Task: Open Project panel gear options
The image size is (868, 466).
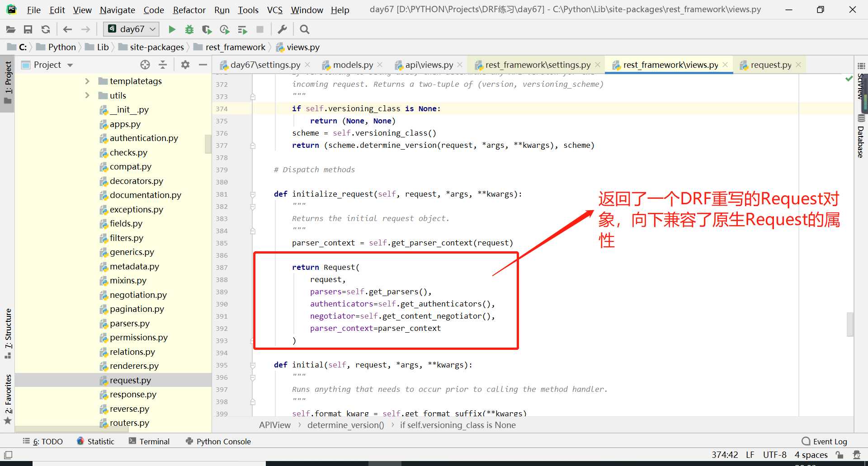Action: pyautogui.click(x=185, y=65)
